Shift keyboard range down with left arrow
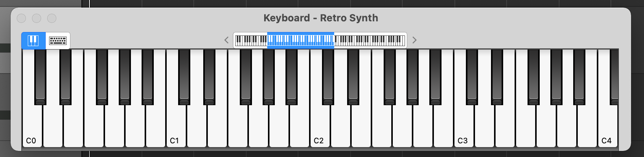 [226, 40]
